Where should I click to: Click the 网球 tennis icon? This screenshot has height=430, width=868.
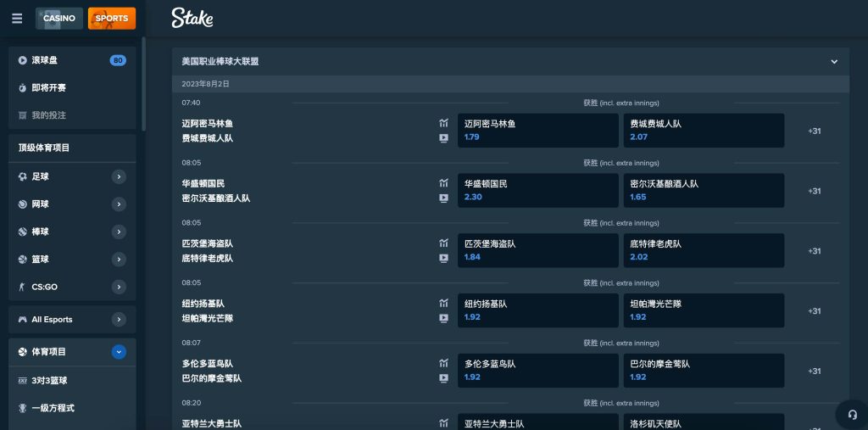pyautogui.click(x=22, y=204)
